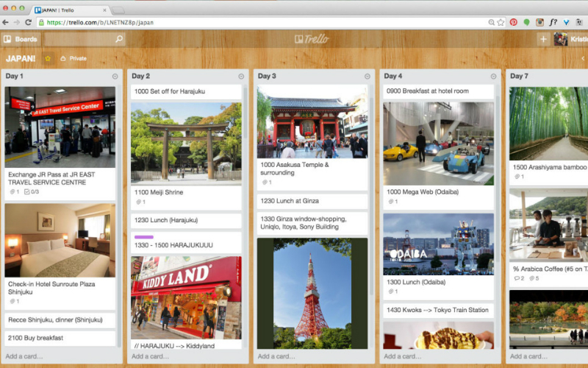
Task: Click comments badge on Arabica Coffee card
Action: (x=519, y=279)
